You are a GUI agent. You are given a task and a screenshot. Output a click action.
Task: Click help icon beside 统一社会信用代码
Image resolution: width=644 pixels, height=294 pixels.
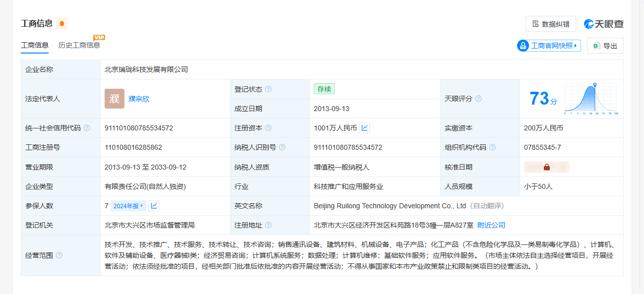point(87,128)
